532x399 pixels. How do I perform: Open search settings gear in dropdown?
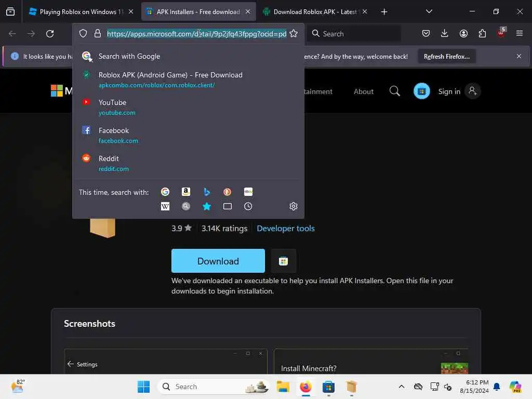point(294,206)
